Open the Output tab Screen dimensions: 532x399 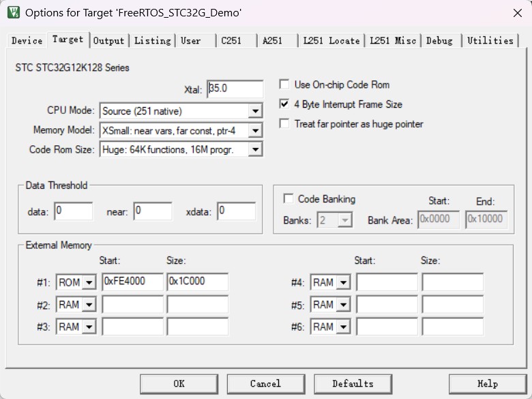click(109, 41)
